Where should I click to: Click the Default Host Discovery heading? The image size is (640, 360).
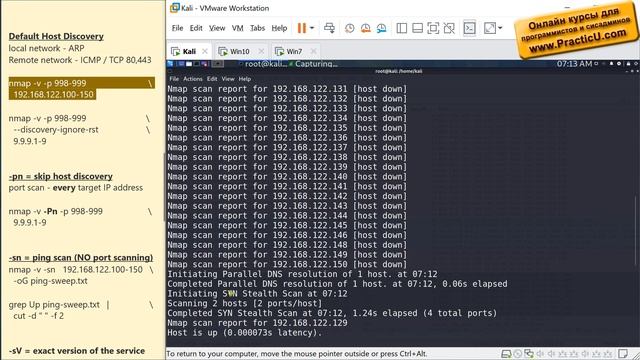(56, 36)
